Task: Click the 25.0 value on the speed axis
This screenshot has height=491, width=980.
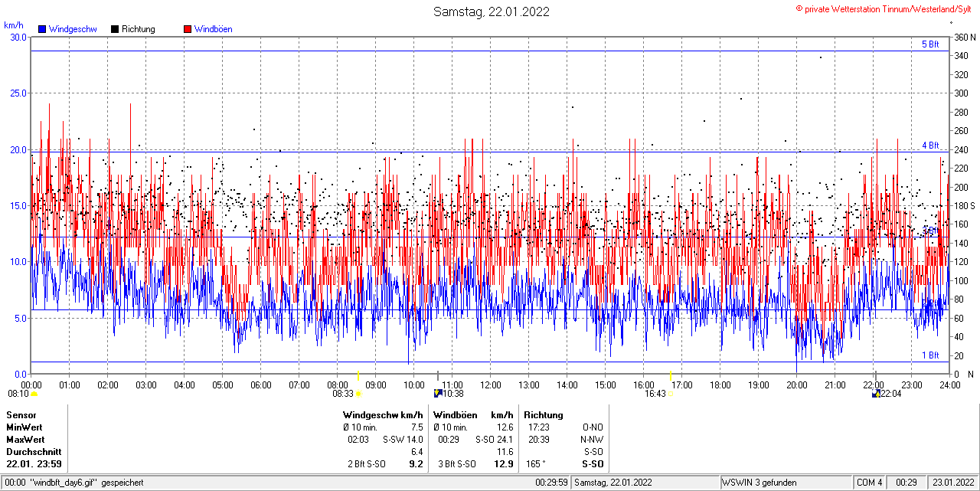Action: click(x=18, y=93)
